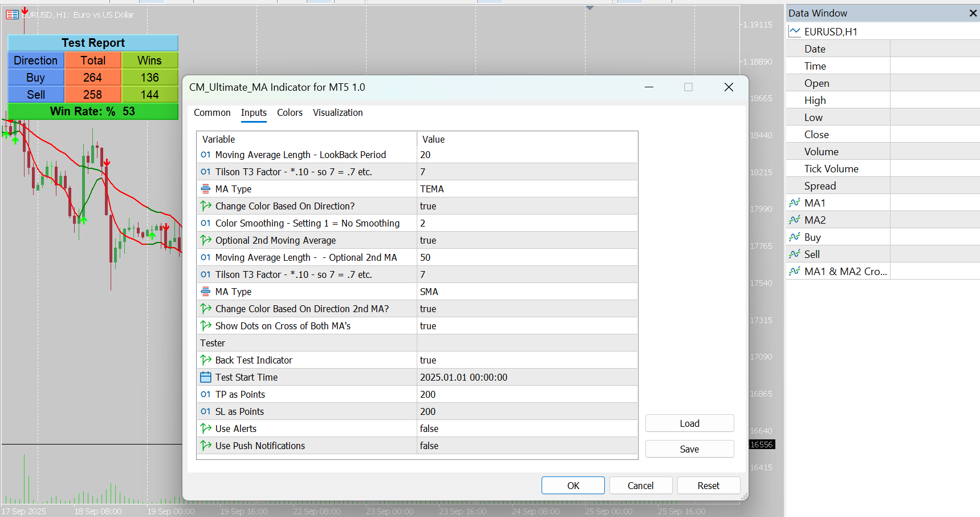980x517 pixels.
Task: Select the Close row in Data Window
Action: pos(883,134)
